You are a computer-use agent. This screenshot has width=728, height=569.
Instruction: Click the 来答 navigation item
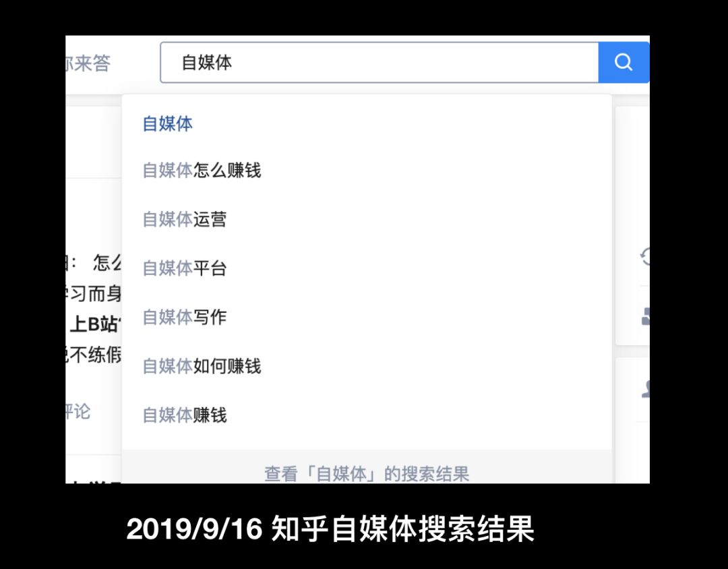pyautogui.click(x=92, y=62)
